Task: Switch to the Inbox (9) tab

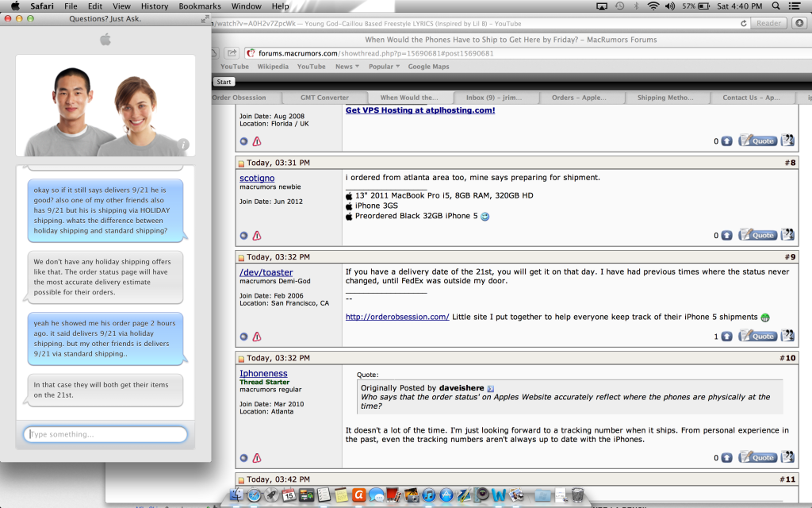Action: [x=494, y=98]
